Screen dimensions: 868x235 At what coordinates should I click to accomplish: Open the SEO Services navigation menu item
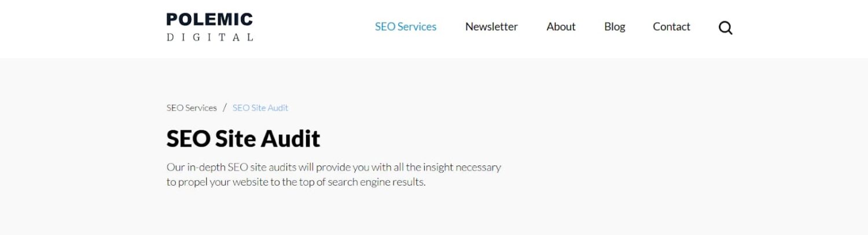pyautogui.click(x=406, y=27)
